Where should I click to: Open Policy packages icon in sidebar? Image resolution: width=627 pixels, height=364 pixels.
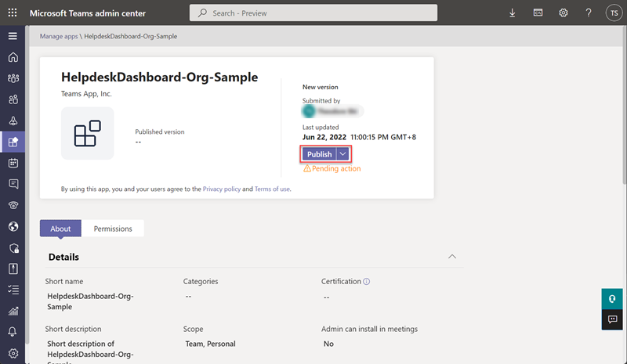point(13,269)
